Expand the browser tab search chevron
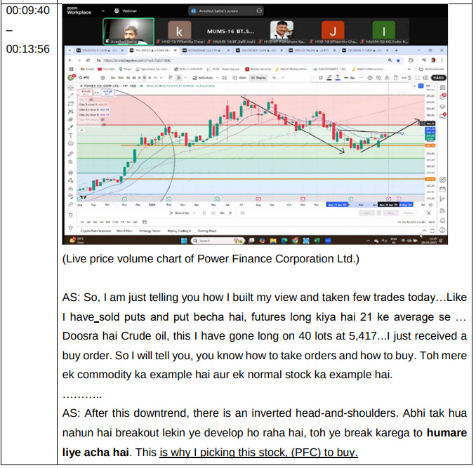476x468 pixels. point(70,51)
